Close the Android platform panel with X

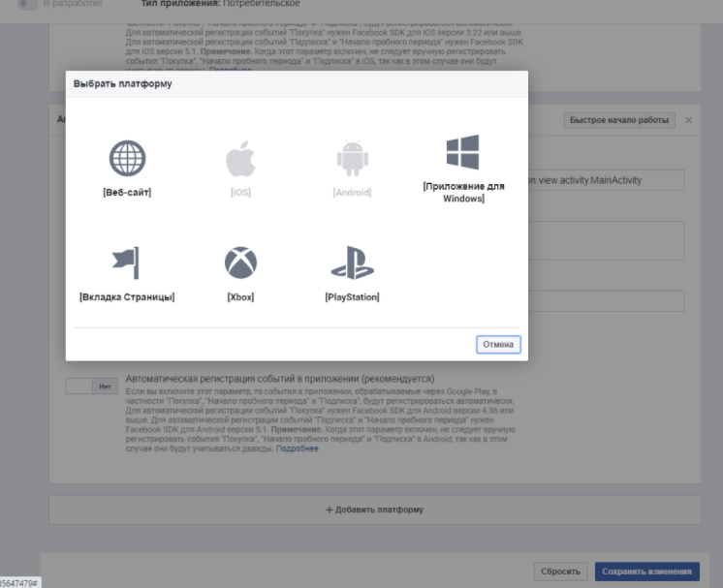[688, 120]
